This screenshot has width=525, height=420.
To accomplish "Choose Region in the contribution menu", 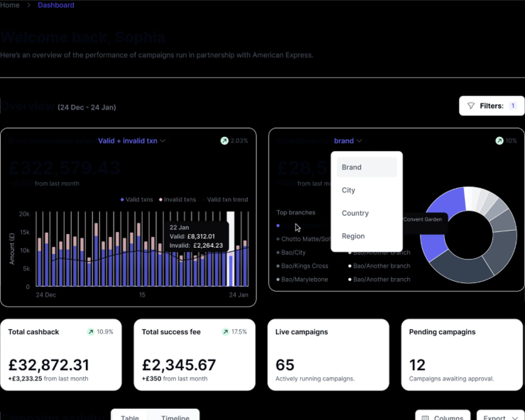I will click(x=353, y=236).
